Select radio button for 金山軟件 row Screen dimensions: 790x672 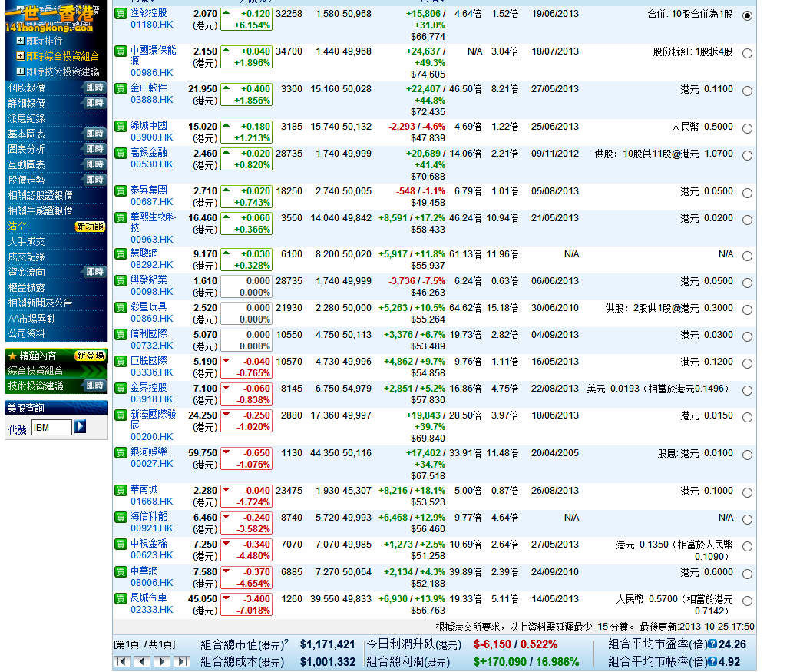pos(748,91)
